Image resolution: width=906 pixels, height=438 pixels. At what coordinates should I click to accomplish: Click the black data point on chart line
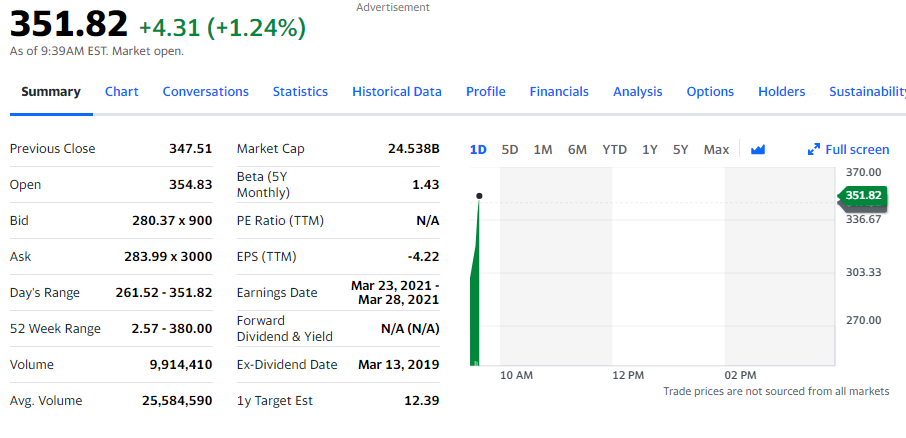click(479, 196)
